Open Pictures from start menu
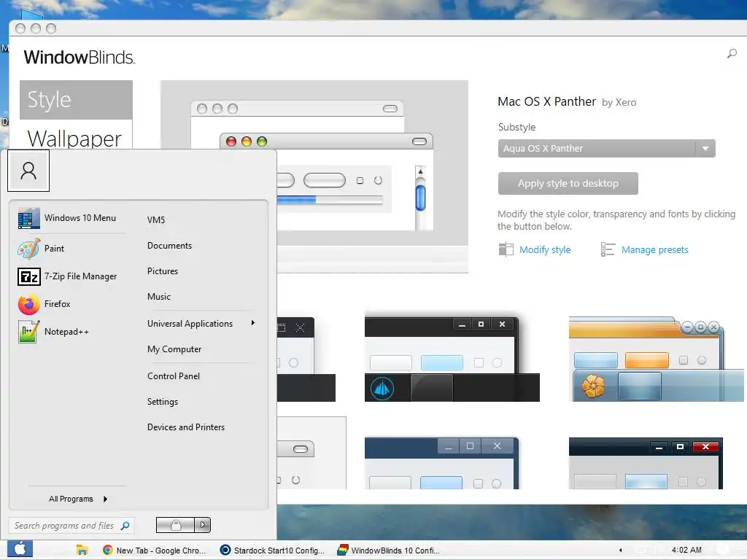Viewport: 747px width, 560px height. pos(163,271)
